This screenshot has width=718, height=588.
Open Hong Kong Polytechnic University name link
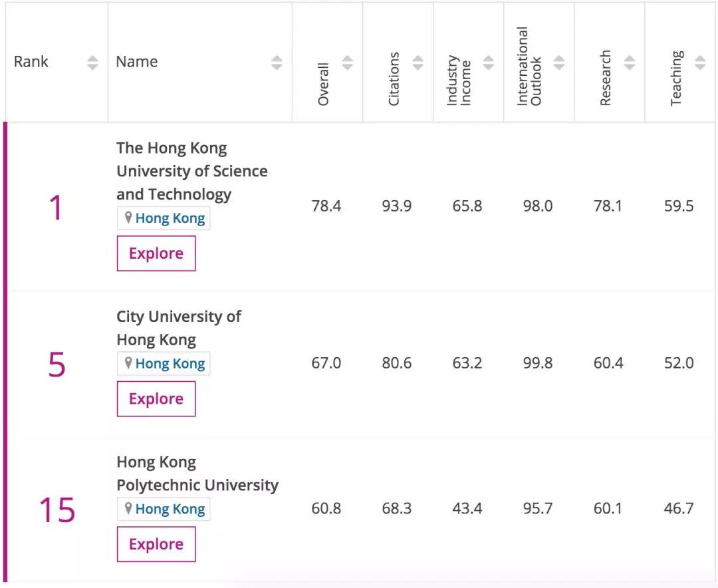click(x=197, y=474)
